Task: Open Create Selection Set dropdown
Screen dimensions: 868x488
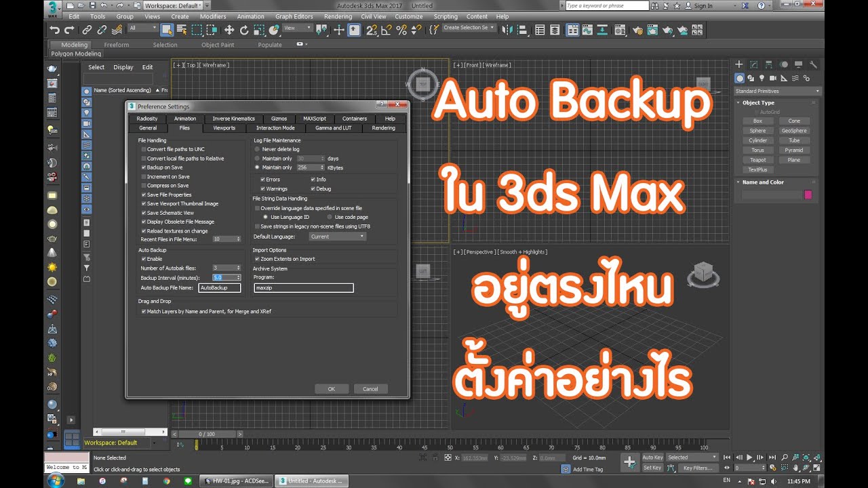Action: pyautogui.click(x=469, y=28)
